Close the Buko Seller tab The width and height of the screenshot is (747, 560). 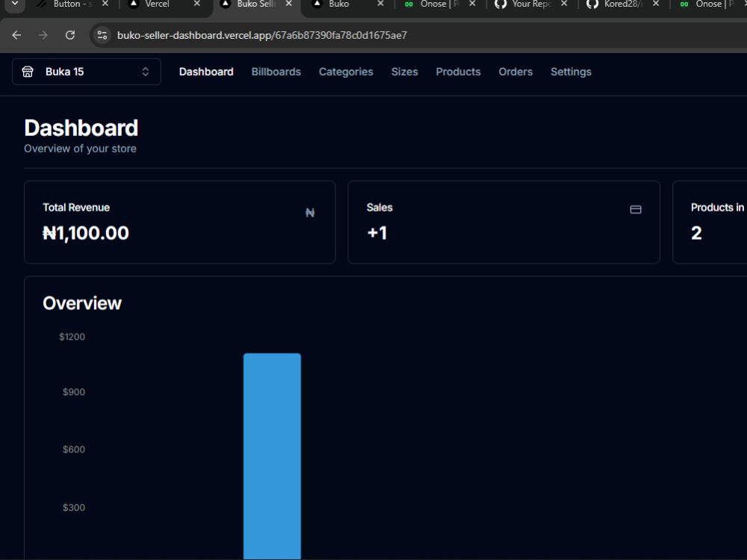pyautogui.click(x=288, y=3)
